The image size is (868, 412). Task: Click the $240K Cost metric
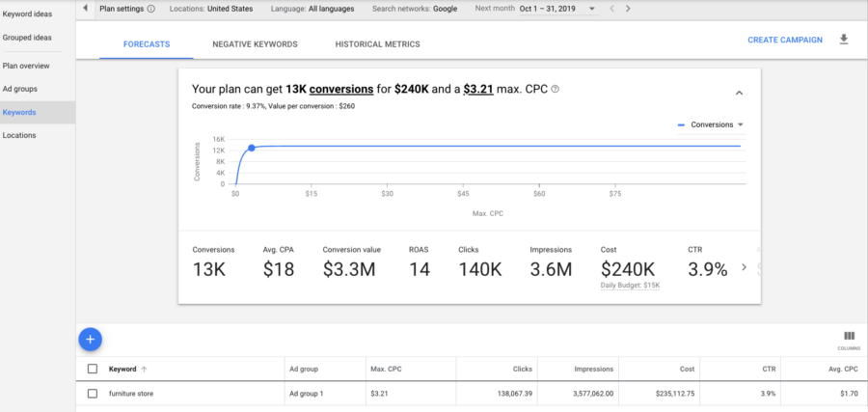point(628,262)
